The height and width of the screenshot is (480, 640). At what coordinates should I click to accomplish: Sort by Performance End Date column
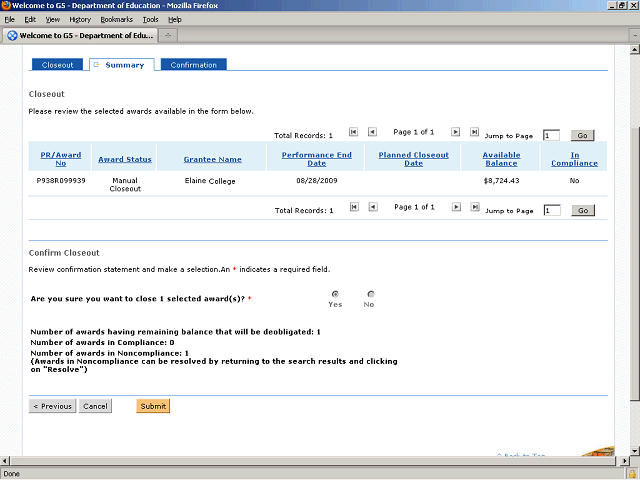(x=317, y=159)
